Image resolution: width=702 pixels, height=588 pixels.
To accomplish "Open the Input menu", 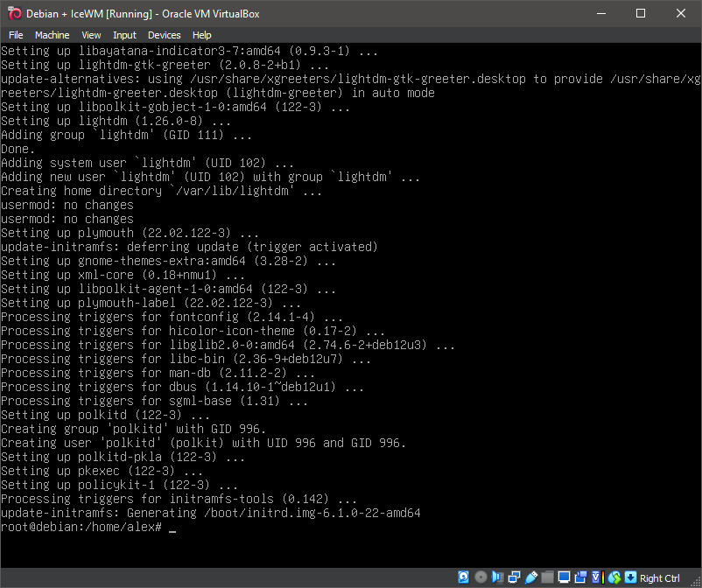I will coord(123,34).
